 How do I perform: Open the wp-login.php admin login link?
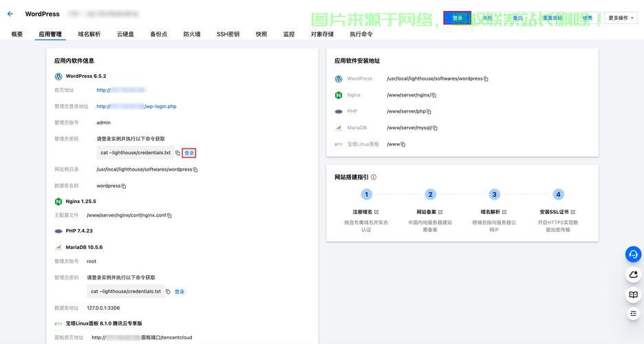click(x=136, y=107)
